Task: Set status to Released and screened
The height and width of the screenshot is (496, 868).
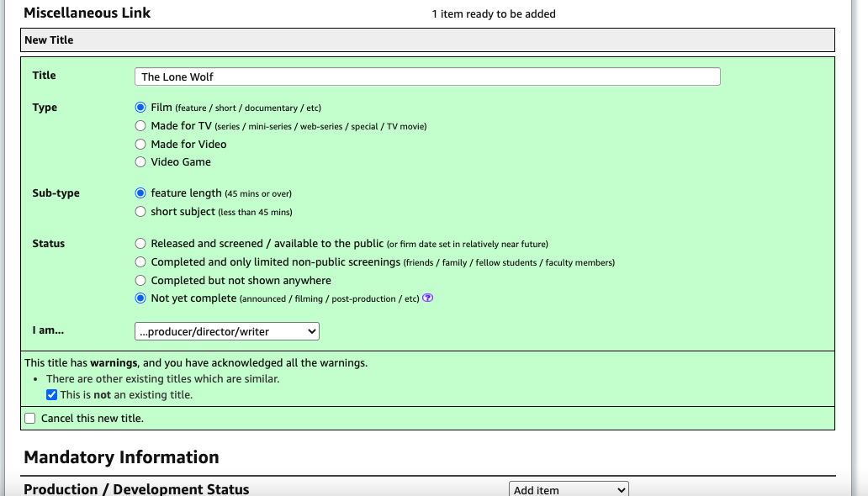Action: click(140, 244)
